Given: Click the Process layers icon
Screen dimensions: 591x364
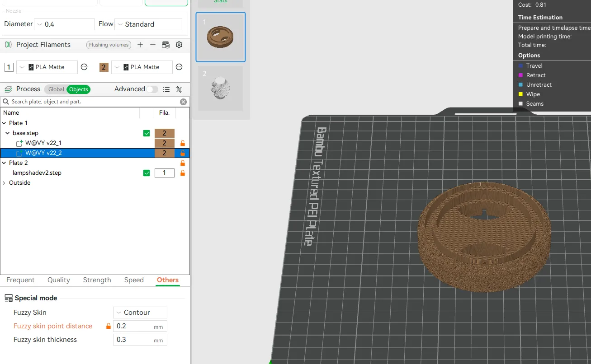Looking at the screenshot, I should 8,89.
